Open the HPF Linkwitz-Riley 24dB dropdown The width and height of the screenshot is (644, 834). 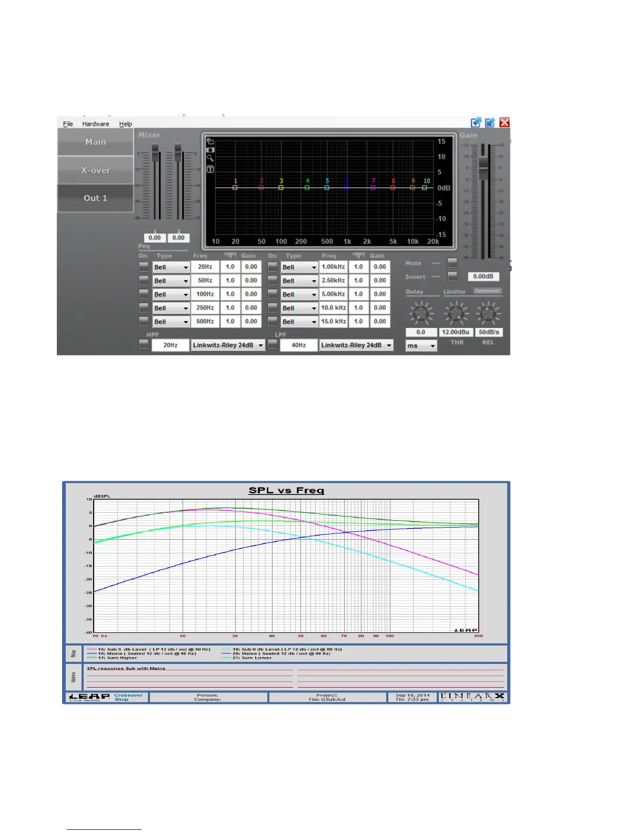pyautogui.click(x=228, y=345)
